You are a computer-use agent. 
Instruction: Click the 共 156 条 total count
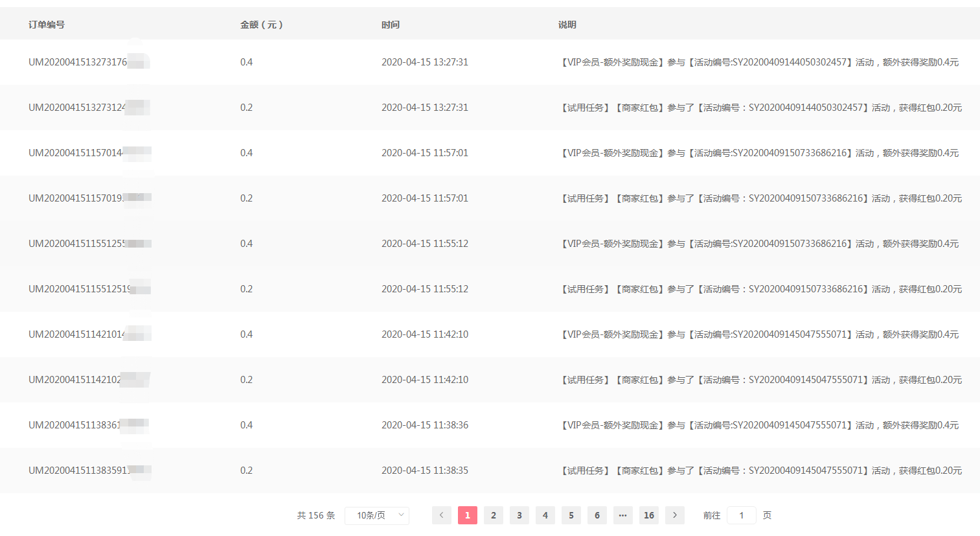coord(316,515)
